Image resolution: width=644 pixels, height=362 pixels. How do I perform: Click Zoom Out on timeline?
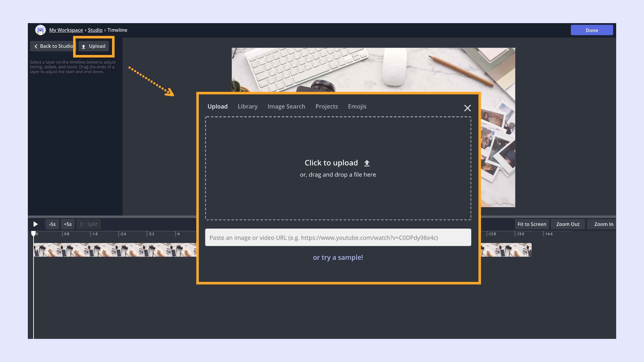pos(568,224)
